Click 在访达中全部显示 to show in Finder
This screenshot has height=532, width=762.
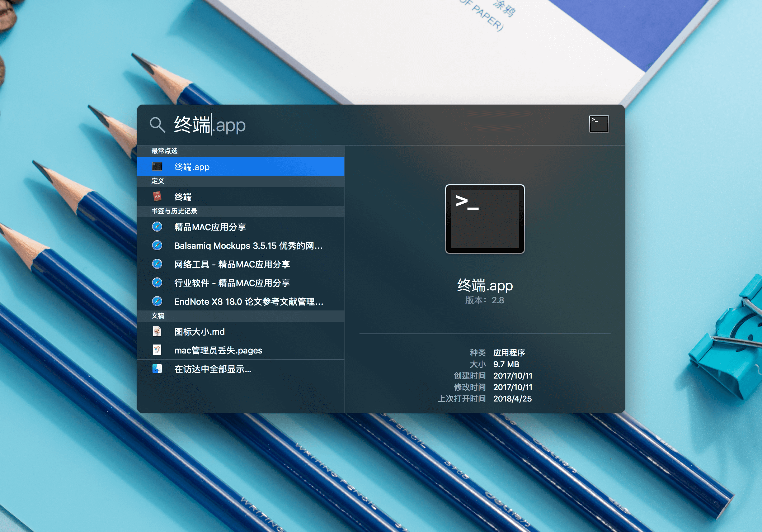(241, 369)
